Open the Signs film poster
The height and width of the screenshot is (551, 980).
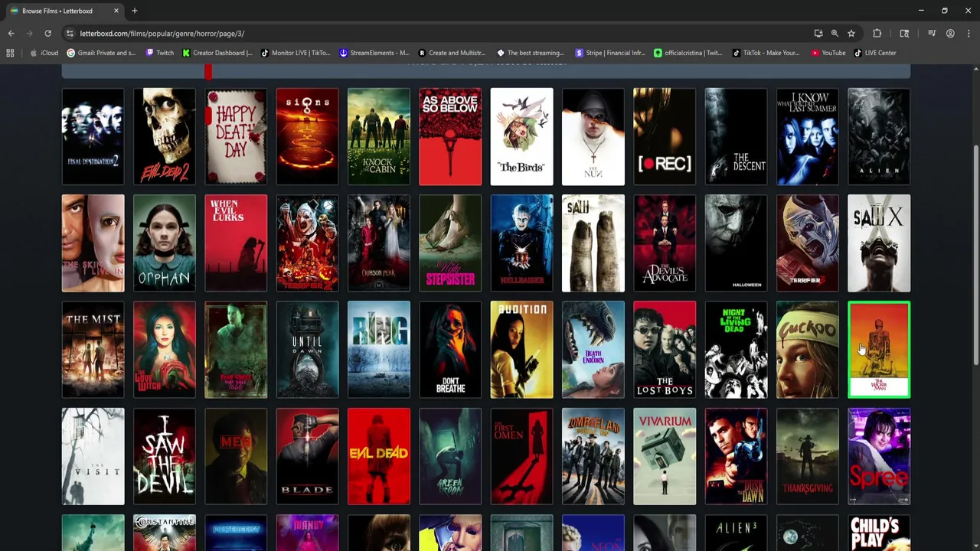307,136
